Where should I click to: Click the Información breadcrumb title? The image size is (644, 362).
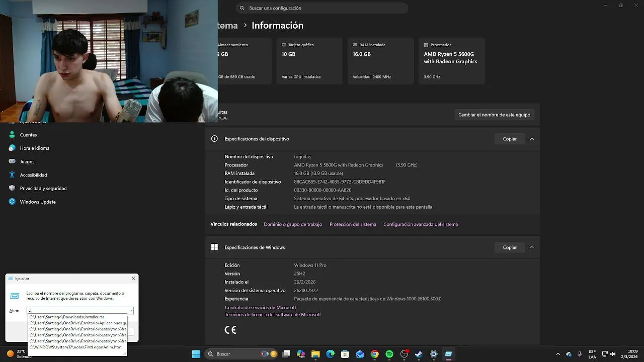(277, 25)
